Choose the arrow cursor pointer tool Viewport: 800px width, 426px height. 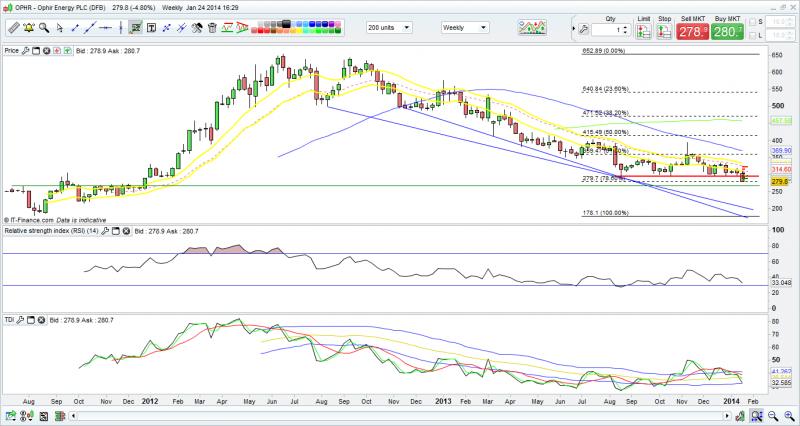pos(60,28)
